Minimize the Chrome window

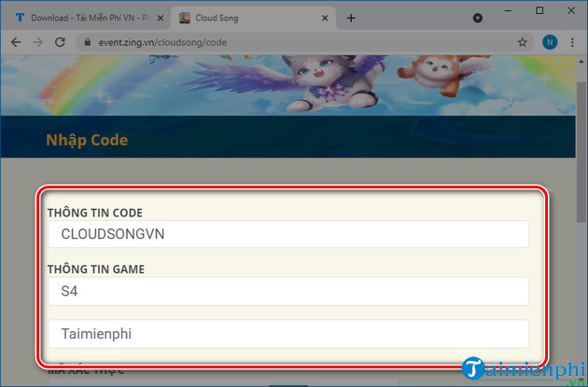pyautogui.click(x=508, y=10)
